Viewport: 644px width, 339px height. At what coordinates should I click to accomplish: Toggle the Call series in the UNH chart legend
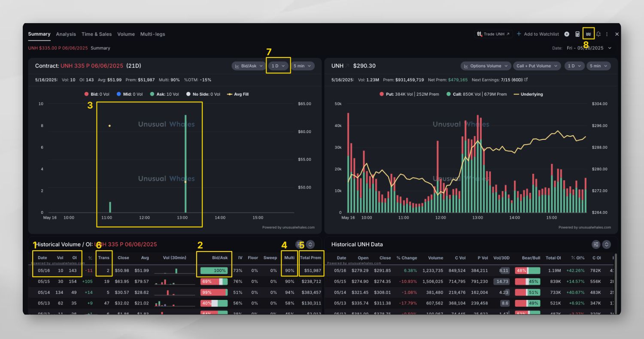(477, 94)
